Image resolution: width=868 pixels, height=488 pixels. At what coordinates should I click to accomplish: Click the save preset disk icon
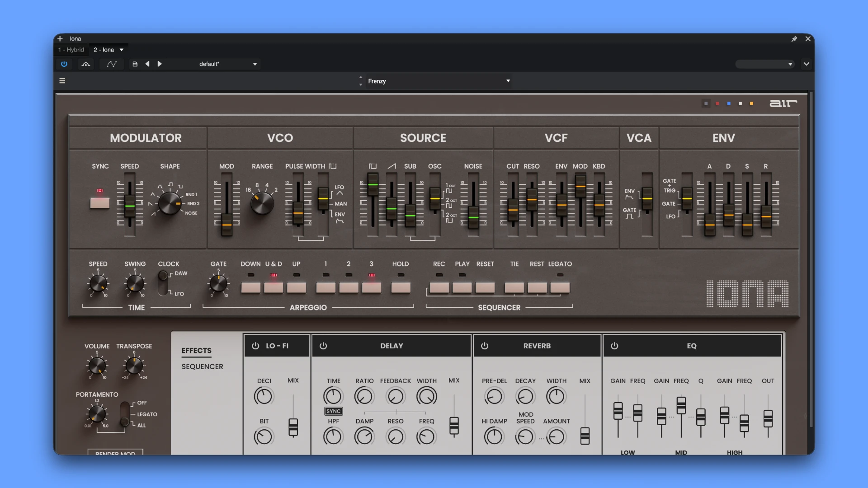point(135,64)
